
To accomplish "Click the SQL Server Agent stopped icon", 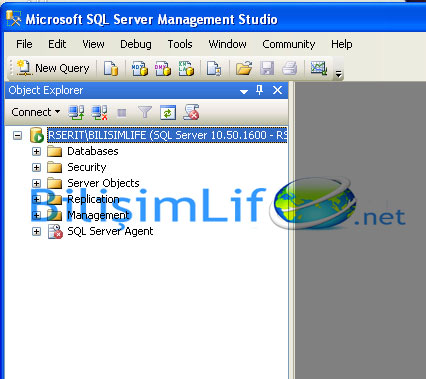I will [x=55, y=232].
